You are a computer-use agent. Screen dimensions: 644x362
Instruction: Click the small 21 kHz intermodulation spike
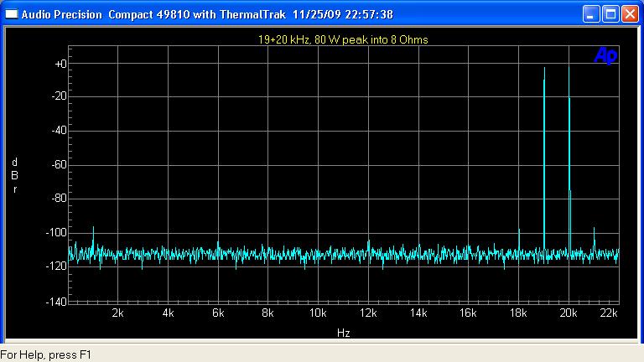(x=595, y=239)
